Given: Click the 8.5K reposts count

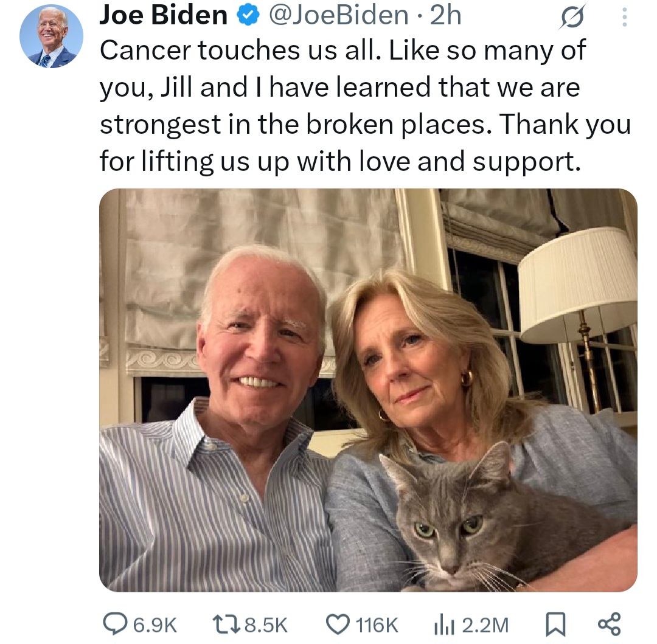Looking at the screenshot, I should pos(265,625).
